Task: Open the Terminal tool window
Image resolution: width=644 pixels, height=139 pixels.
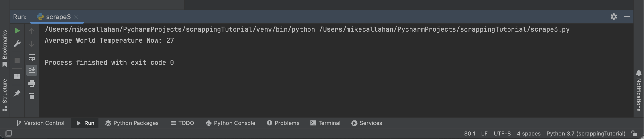Action: [326, 123]
